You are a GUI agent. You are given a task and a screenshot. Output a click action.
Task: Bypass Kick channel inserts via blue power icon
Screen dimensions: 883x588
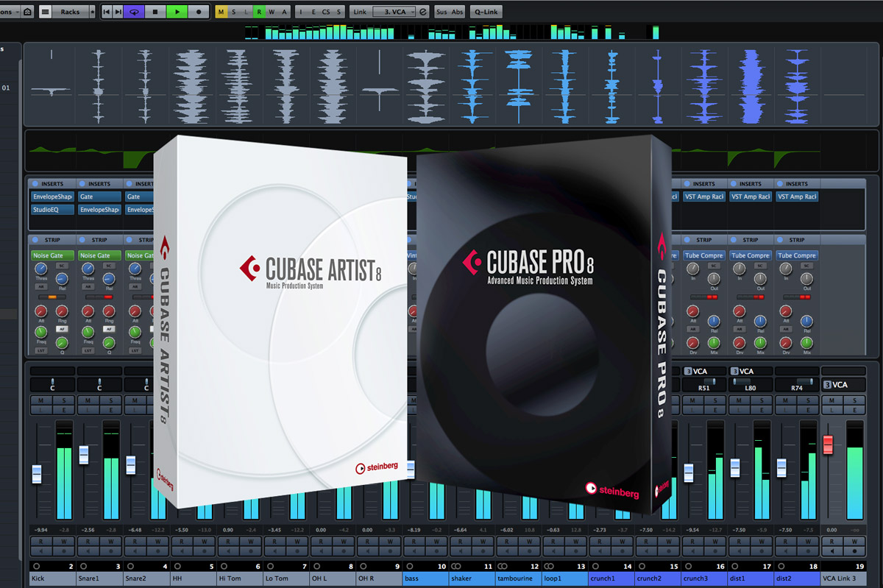click(x=35, y=183)
